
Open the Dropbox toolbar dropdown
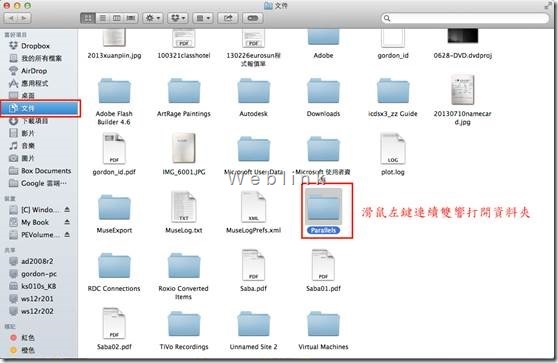tap(178, 18)
